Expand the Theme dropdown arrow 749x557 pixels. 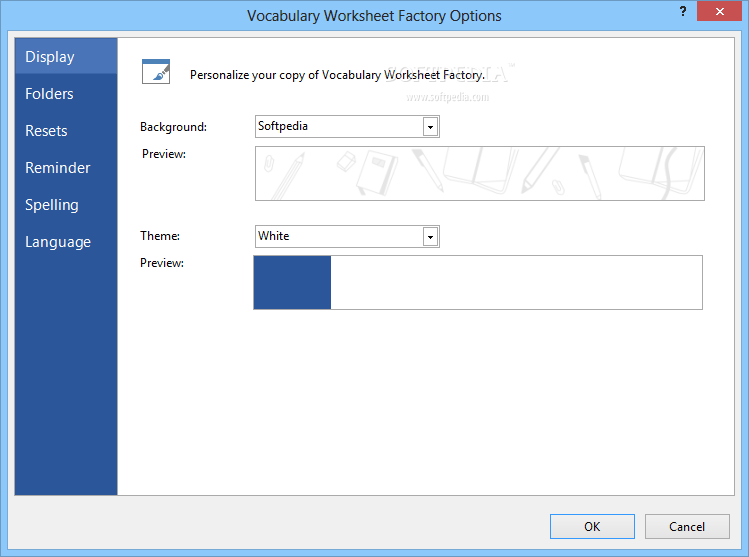[x=430, y=237]
